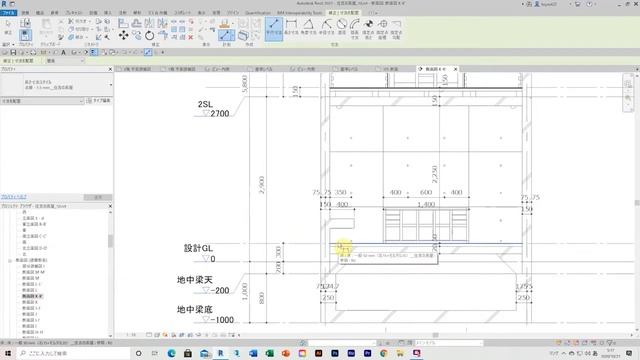This screenshot has width=640, height=360.
Task: Close the active section view tab
Action: coord(456,69)
